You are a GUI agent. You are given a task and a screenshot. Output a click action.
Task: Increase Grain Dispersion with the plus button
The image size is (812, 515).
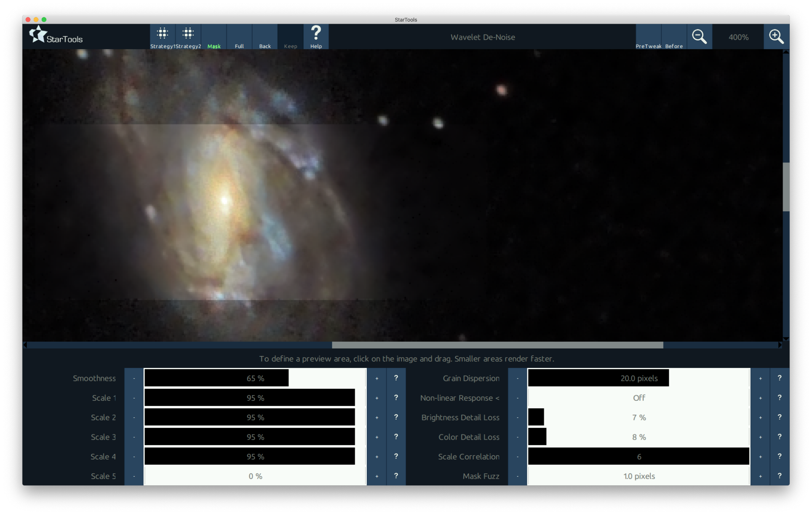click(x=760, y=378)
